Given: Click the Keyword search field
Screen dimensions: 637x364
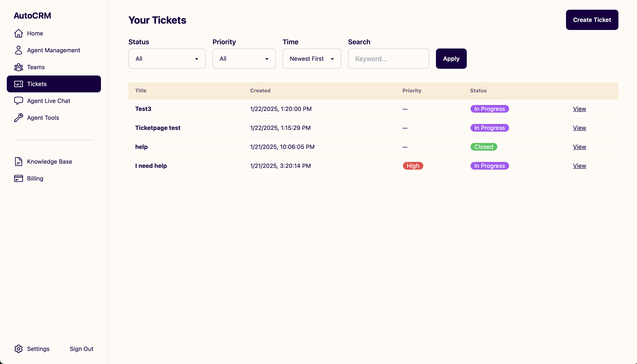Looking at the screenshot, I should (388, 58).
